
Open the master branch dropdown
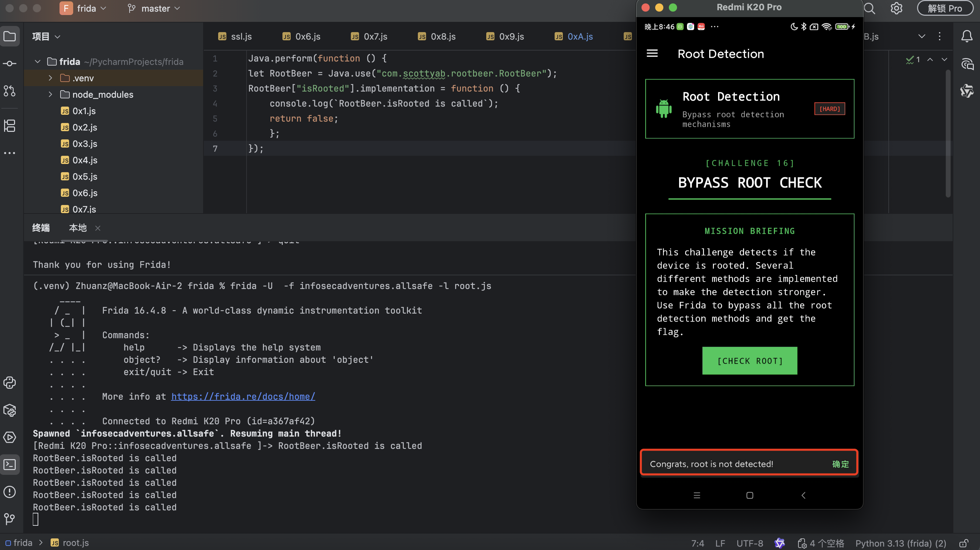pyautogui.click(x=154, y=8)
